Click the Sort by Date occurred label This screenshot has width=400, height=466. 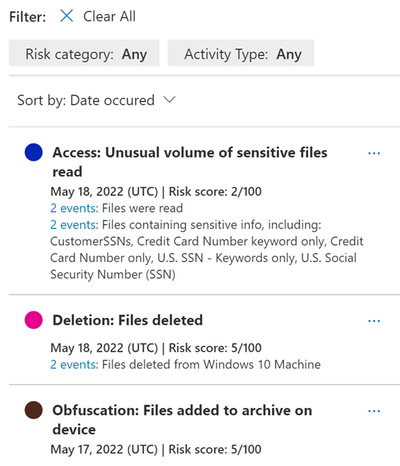pyautogui.click(x=86, y=100)
